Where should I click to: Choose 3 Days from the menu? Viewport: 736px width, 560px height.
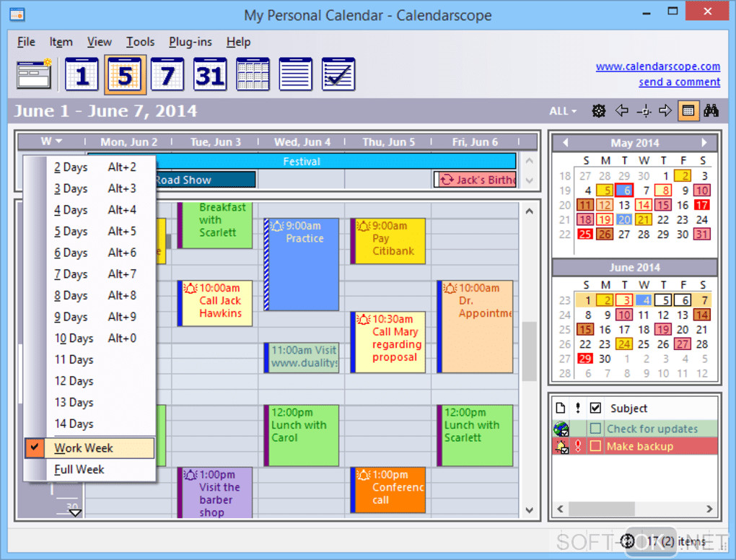89,188
